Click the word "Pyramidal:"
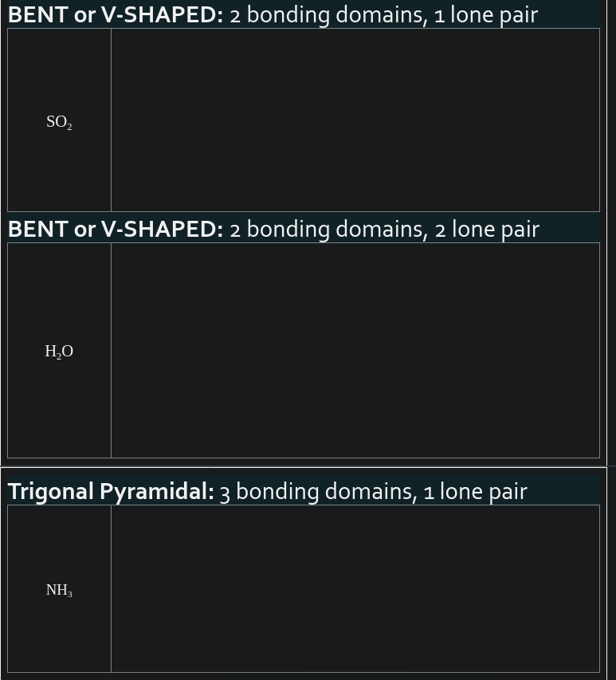 [157, 492]
